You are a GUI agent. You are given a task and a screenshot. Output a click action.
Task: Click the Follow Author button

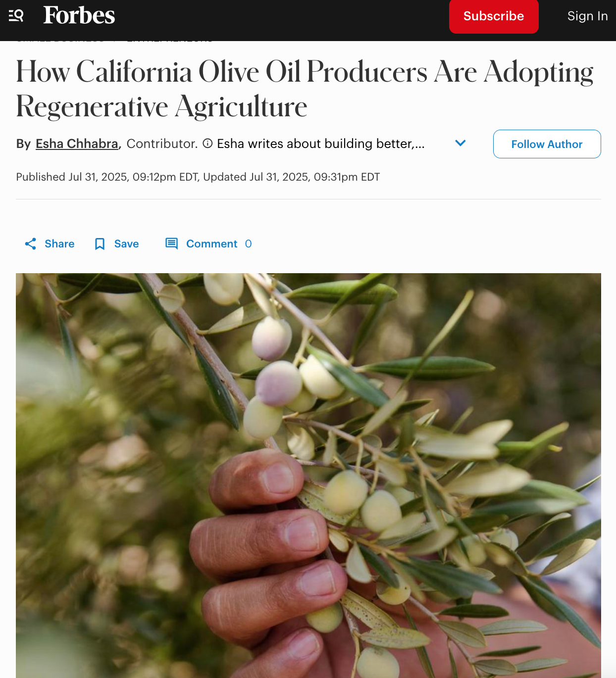click(547, 144)
